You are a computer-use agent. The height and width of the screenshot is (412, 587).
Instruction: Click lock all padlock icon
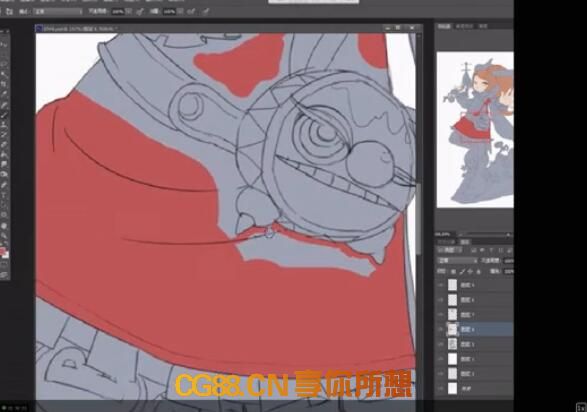478,271
